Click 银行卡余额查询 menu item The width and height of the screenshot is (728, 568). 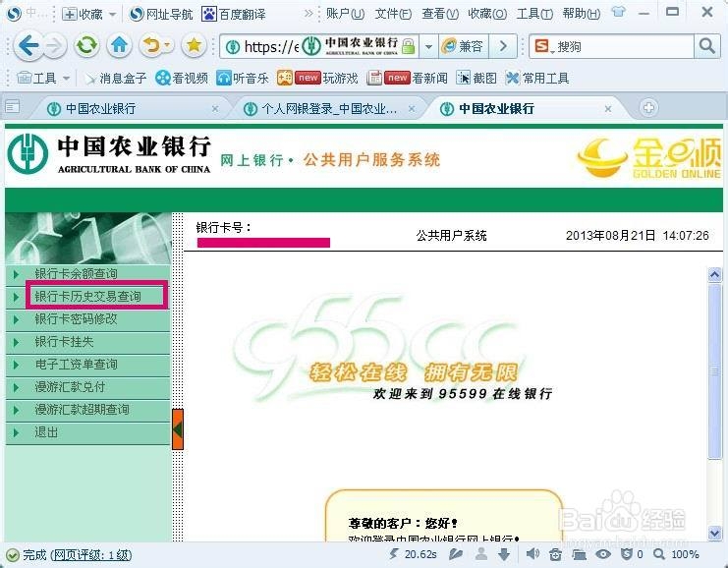[x=87, y=273]
